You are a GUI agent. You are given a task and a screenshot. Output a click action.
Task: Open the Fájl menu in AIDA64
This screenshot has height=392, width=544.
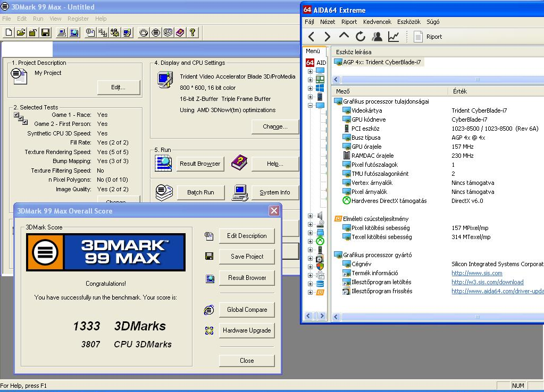coord(309,22)
